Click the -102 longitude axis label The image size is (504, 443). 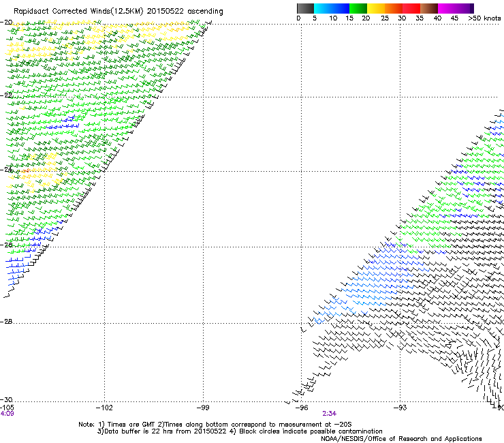(104, 408)
